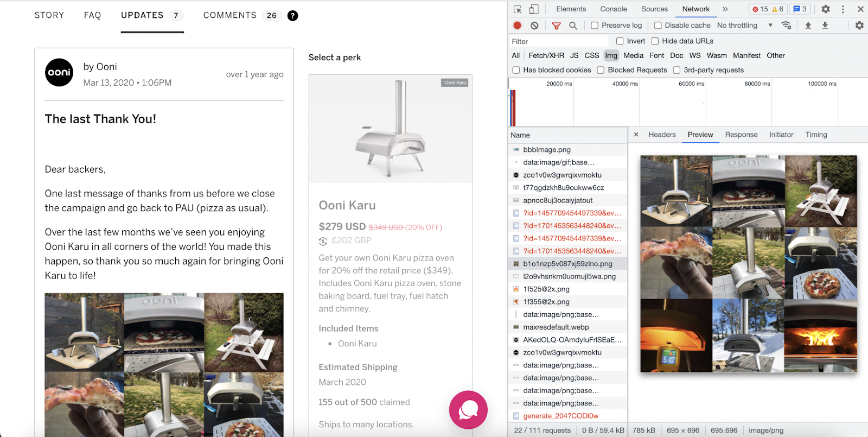The height and width of the screenshot is (437, 868).
Task: Click the red errors count badge showing 15
Action: pyautogui.click(x=760, y=9)
